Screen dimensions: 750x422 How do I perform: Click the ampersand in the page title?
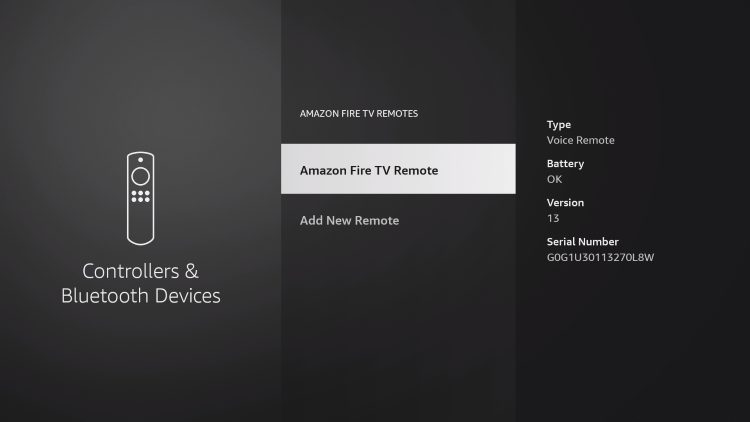pos(192,271)
